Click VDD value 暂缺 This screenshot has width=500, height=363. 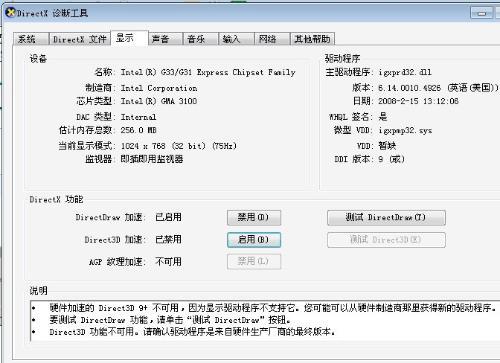tap(387, 146)
